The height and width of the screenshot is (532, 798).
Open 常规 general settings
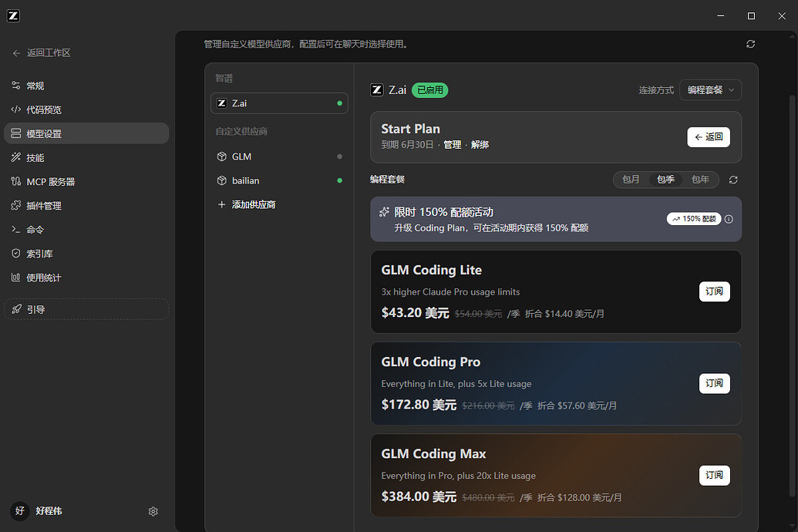(86, 86)
